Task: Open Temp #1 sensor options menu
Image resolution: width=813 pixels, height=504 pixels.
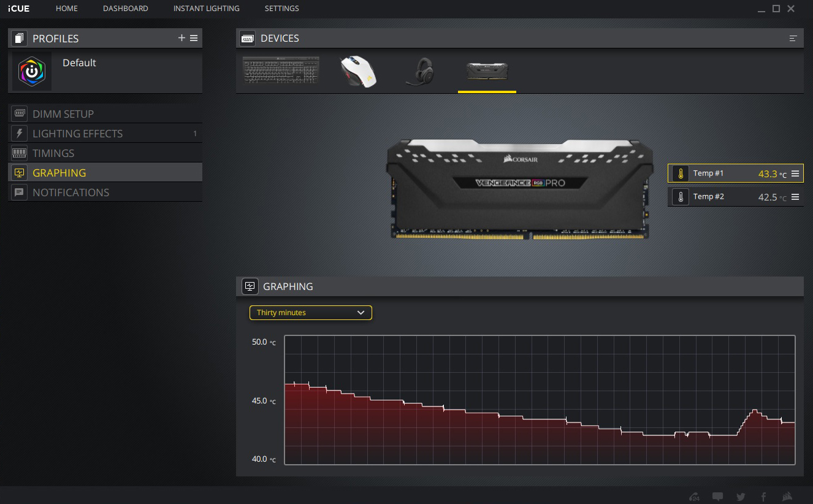Action: coord(795,174)
